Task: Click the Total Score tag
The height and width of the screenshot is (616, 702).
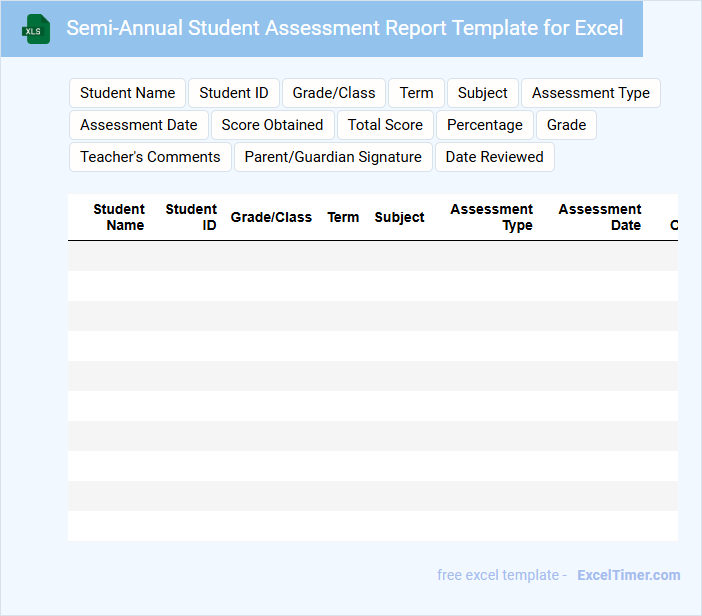Action: [x=385, y=125]
